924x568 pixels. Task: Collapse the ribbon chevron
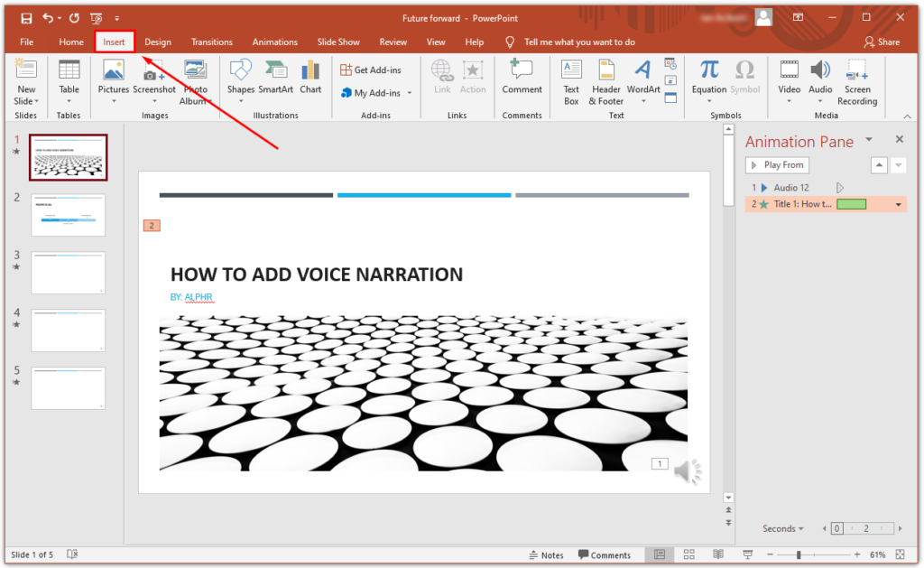907,116
